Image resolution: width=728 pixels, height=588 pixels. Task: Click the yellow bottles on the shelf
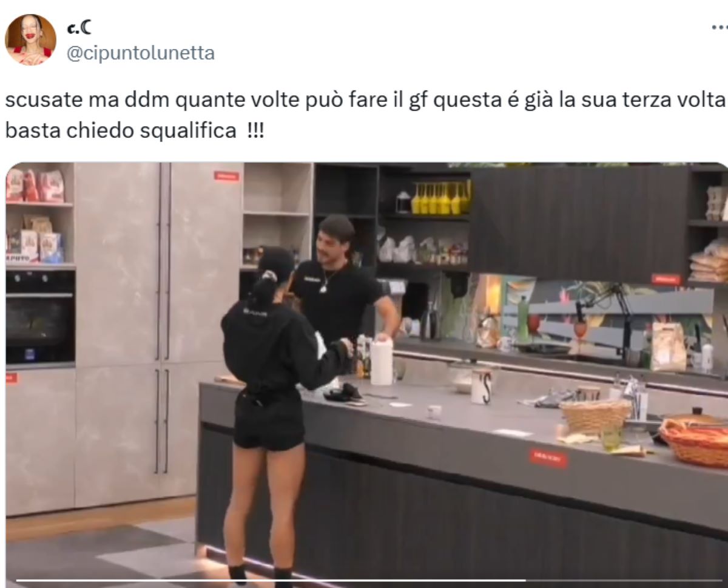pyautogui.click(x=440, y=198)
